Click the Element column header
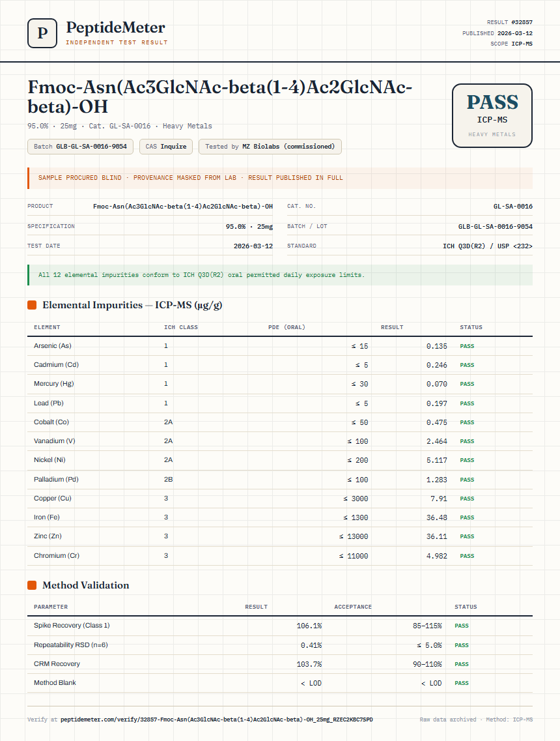This screenshot has height=741, width=560. 47,328
